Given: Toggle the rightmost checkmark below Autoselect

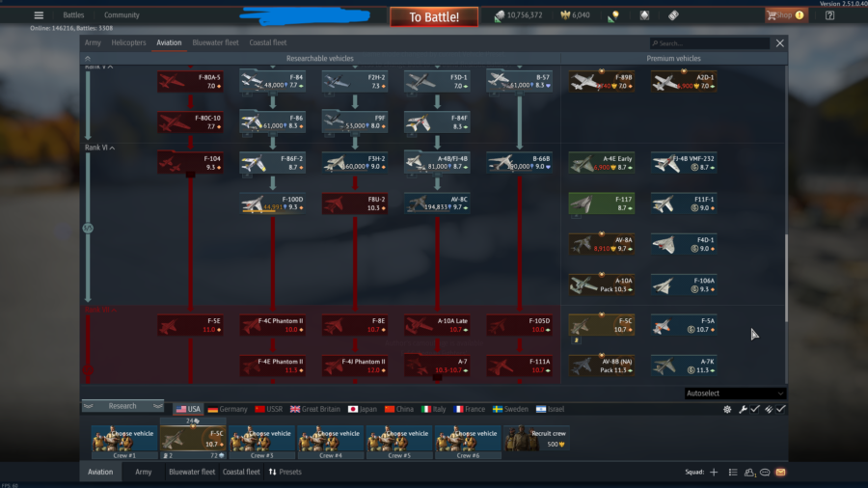Looking at the screenshot, I should [780, 410].
